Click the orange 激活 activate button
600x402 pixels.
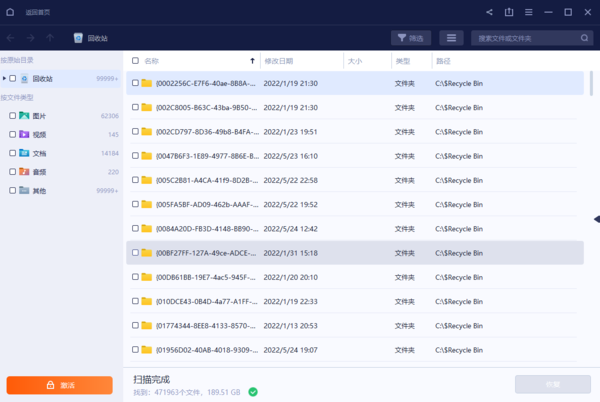click(59, 385)
